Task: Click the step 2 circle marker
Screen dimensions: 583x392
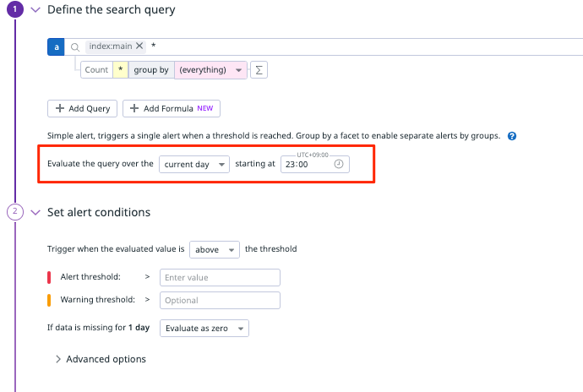Action: pyautogui.click(x=15, y=212)
